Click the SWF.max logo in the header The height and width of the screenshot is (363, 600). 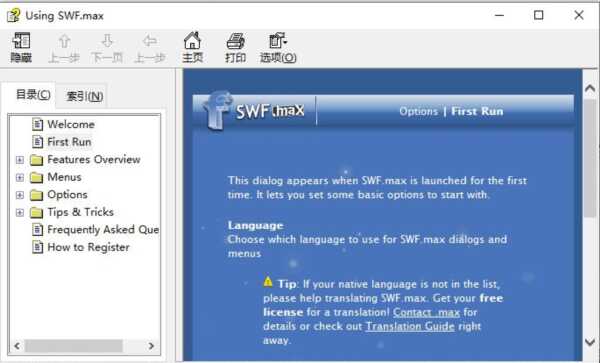pyautogui.click(x=254, y=111)
